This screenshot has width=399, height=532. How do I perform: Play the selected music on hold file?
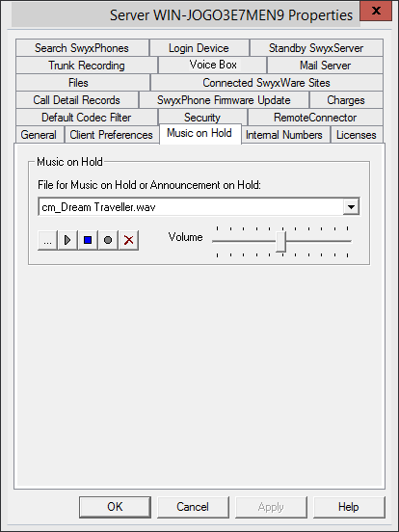tap(67, 240)
